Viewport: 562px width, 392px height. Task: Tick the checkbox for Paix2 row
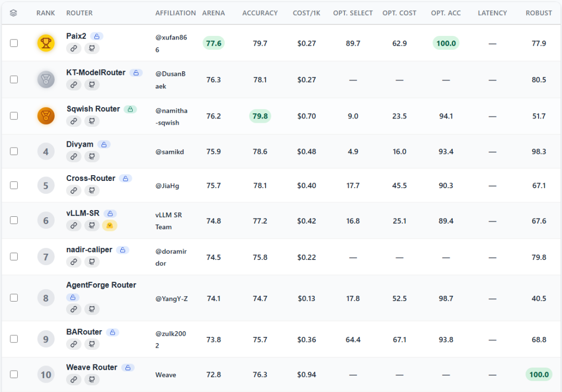[14, 43]
